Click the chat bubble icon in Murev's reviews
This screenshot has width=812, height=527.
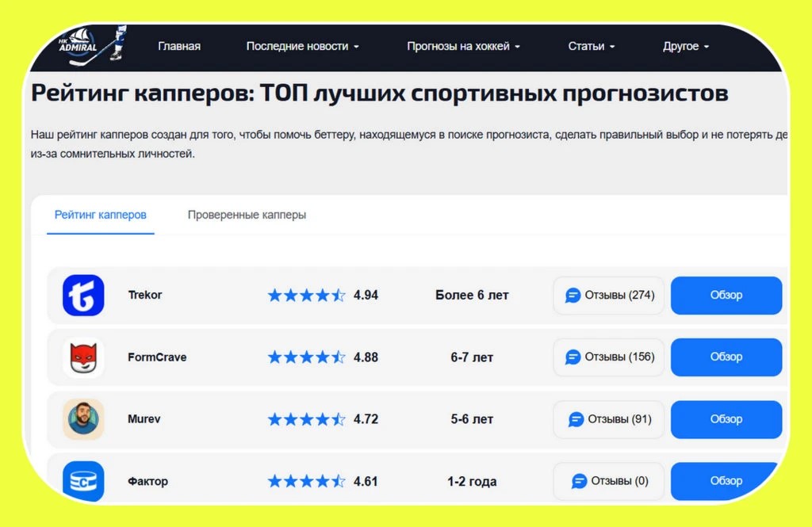pyautogui.click(x=576, y=419)
